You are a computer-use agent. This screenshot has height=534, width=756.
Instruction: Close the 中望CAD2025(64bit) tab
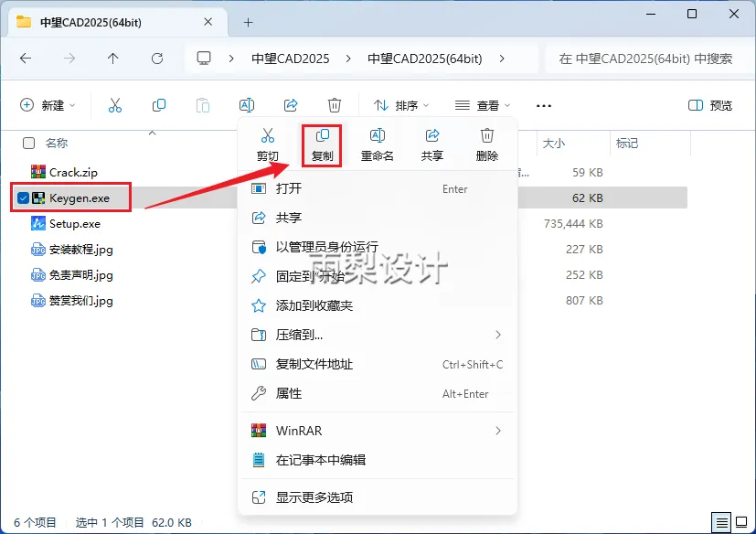click(x=208, y=22)
